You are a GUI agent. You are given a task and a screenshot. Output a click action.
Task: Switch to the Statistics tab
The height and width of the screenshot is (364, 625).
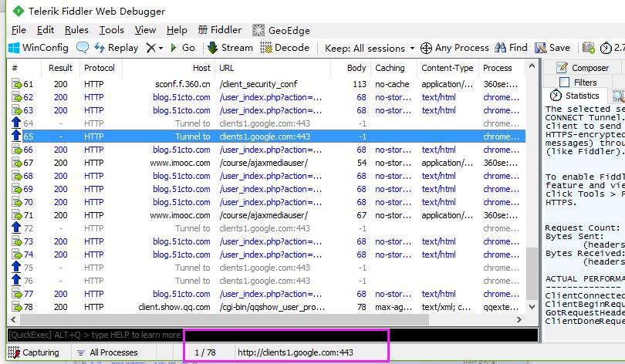(x=575, y=96)
